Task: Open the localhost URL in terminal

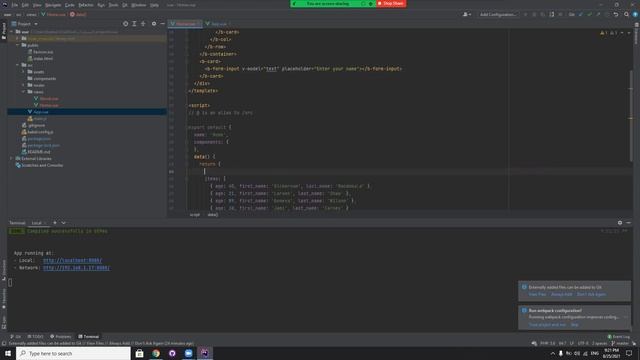Action: [72, 260]
